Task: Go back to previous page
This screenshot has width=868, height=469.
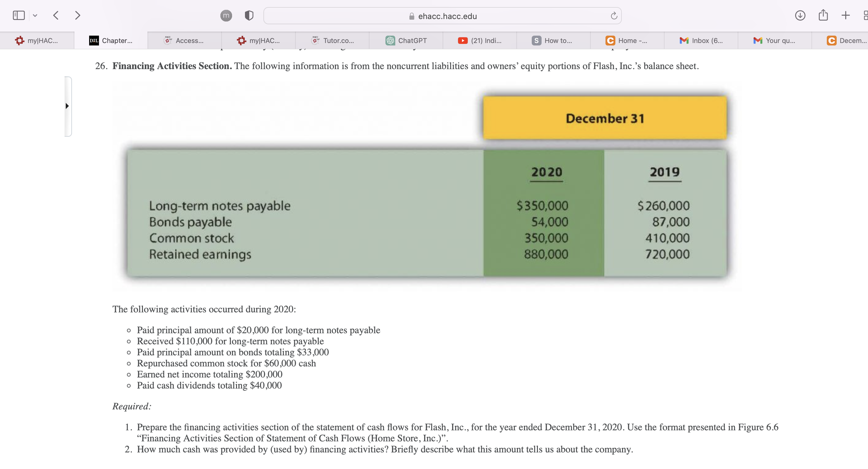Action: (x=56, y=15)
